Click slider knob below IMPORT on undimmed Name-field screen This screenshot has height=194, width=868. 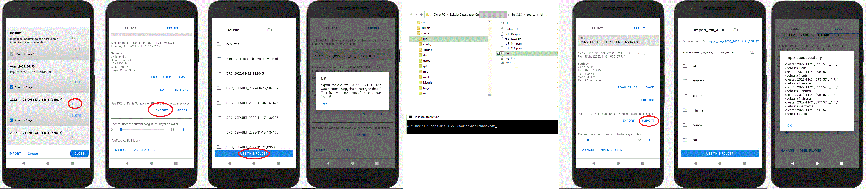(588, 140)
